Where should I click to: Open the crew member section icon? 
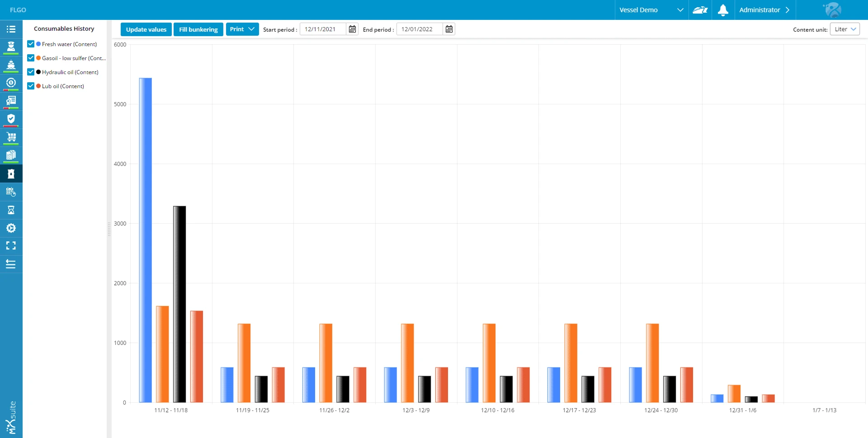(11, 47)
